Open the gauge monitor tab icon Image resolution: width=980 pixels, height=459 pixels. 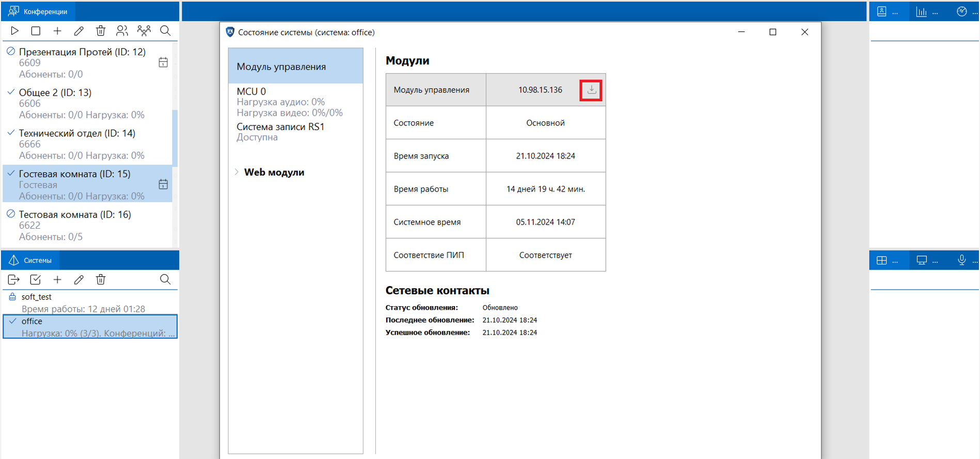[x=962, y=11]
